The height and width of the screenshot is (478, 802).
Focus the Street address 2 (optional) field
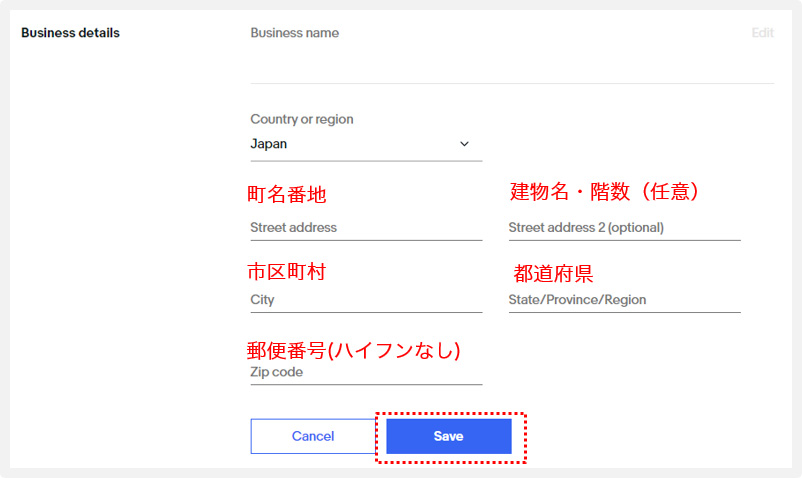click(625, 227)
